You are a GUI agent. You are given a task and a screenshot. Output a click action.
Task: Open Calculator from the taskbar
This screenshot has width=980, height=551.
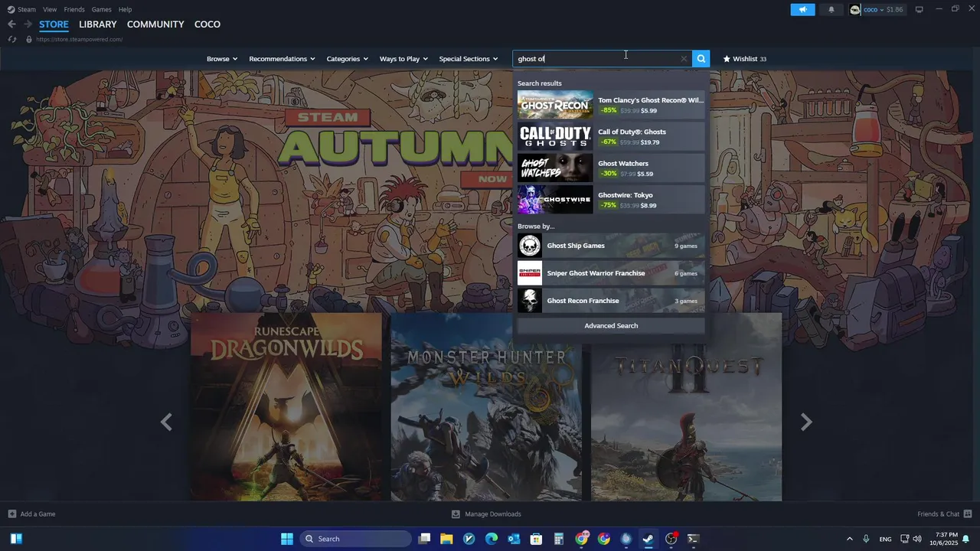559,539
